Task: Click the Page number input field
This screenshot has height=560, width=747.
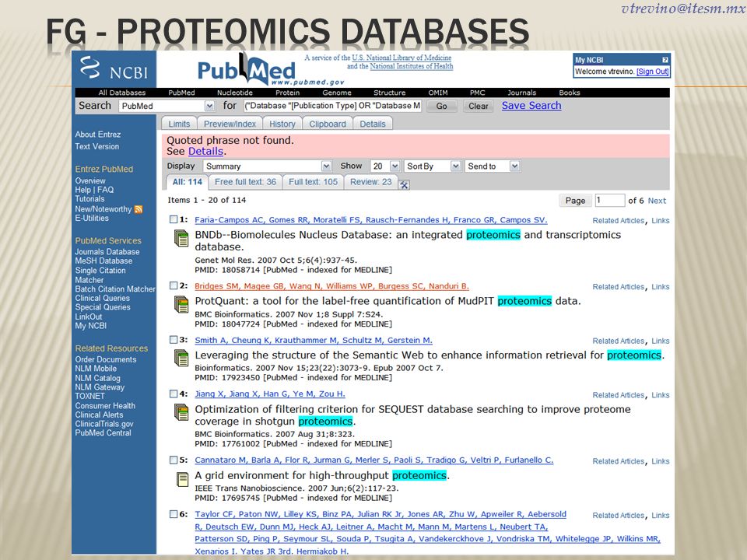Action: point(610,201)
